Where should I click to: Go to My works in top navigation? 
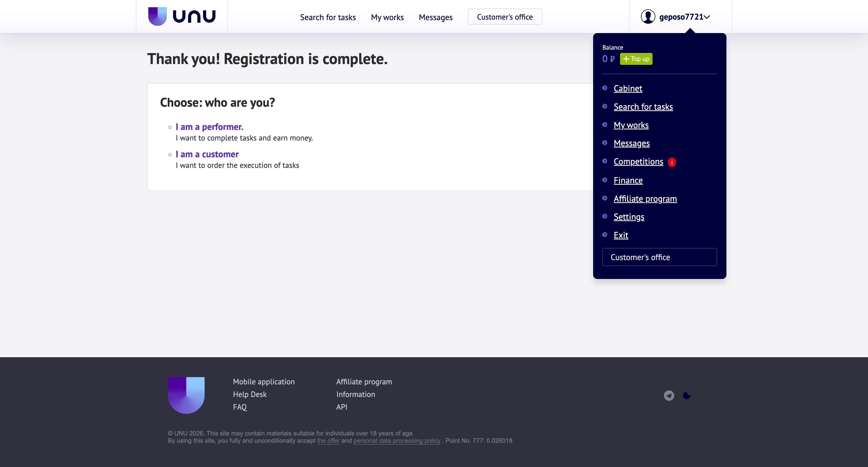(x=387, y=17)
